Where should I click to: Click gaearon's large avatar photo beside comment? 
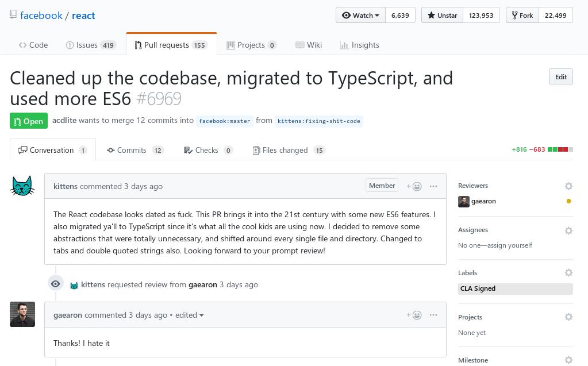point(22,314)
